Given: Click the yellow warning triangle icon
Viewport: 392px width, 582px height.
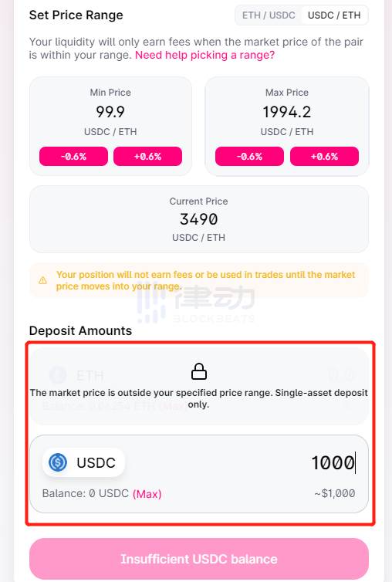Looking at the screenshot, I should [x=43, y=280].
